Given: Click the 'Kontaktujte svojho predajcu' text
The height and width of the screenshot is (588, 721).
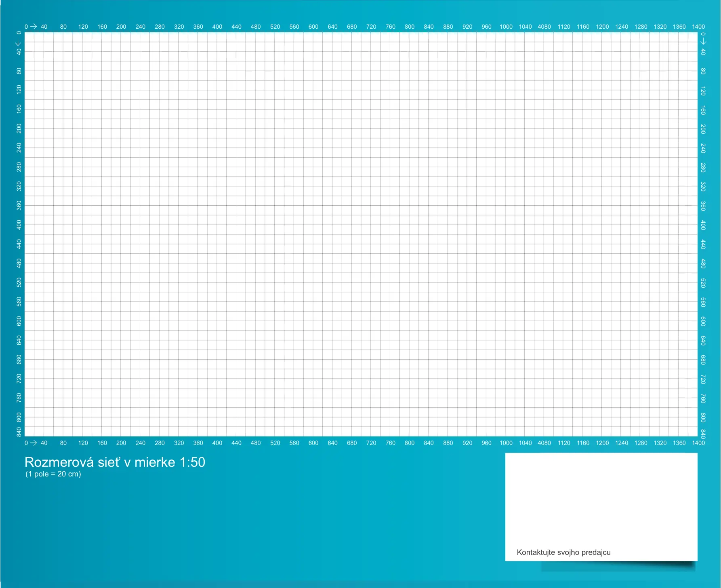Looking at the screenshot, I should pos(563,552).
